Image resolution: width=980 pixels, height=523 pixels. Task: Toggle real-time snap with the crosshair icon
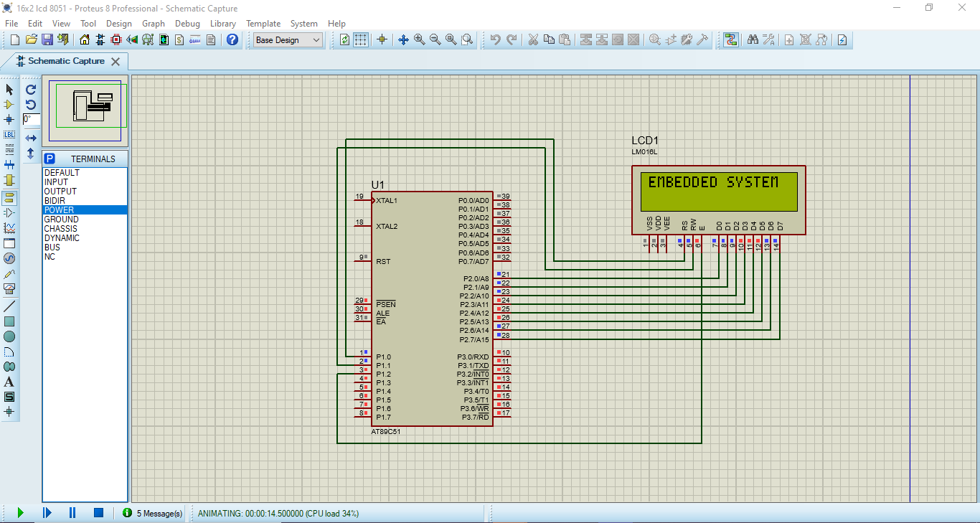pyautogui.click(x=381, y=39)
